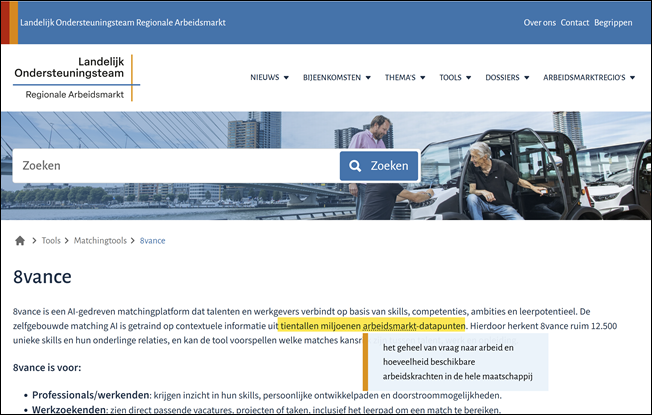Expand the Tools navigation menu
Image resolution: width=652 pixels, height=415 pixels.
click(455, 77)
